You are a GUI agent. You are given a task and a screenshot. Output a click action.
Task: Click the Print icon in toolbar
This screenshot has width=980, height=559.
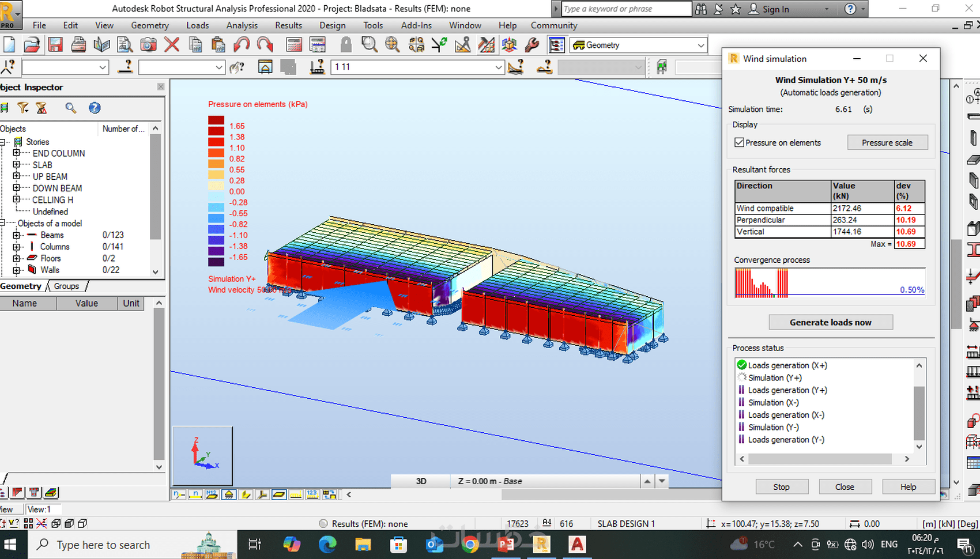79,45
